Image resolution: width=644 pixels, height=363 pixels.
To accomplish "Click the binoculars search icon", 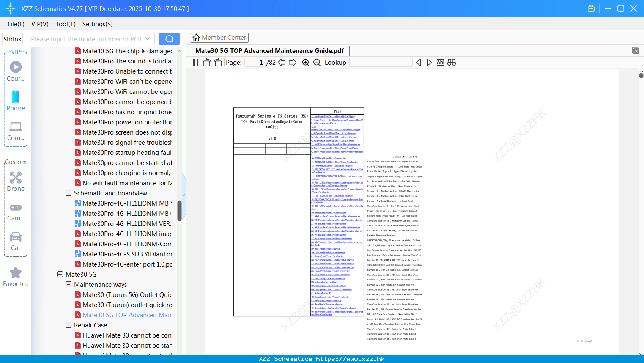I will (452, 62).
